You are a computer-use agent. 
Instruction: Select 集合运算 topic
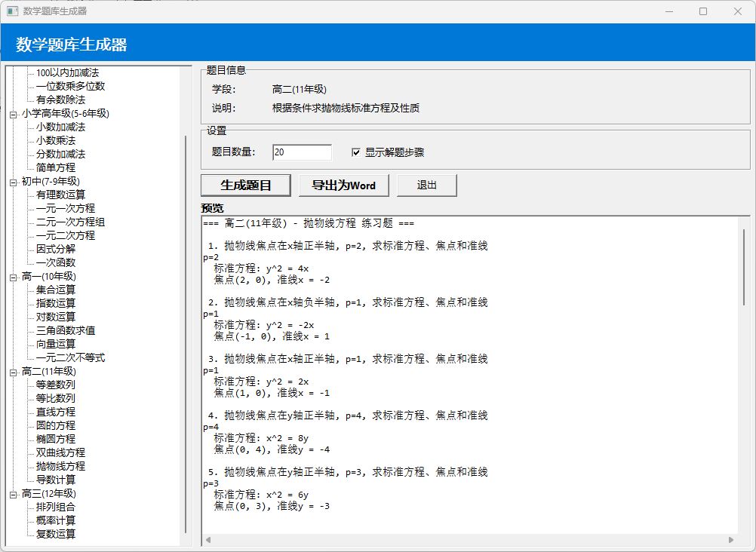56,290
